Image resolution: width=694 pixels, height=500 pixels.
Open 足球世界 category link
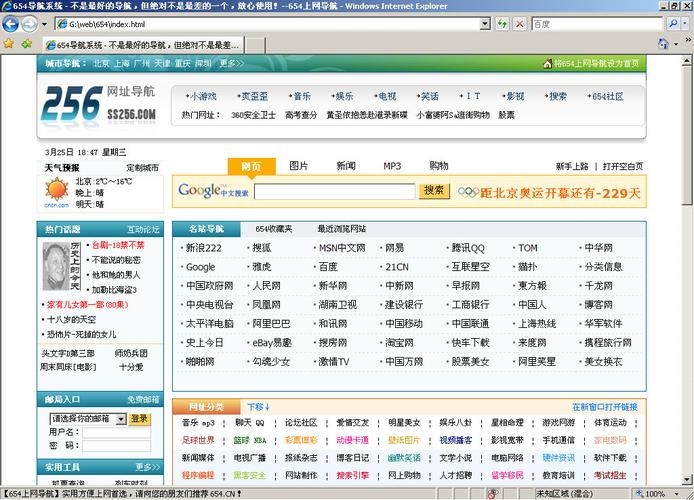pos(198,440)
